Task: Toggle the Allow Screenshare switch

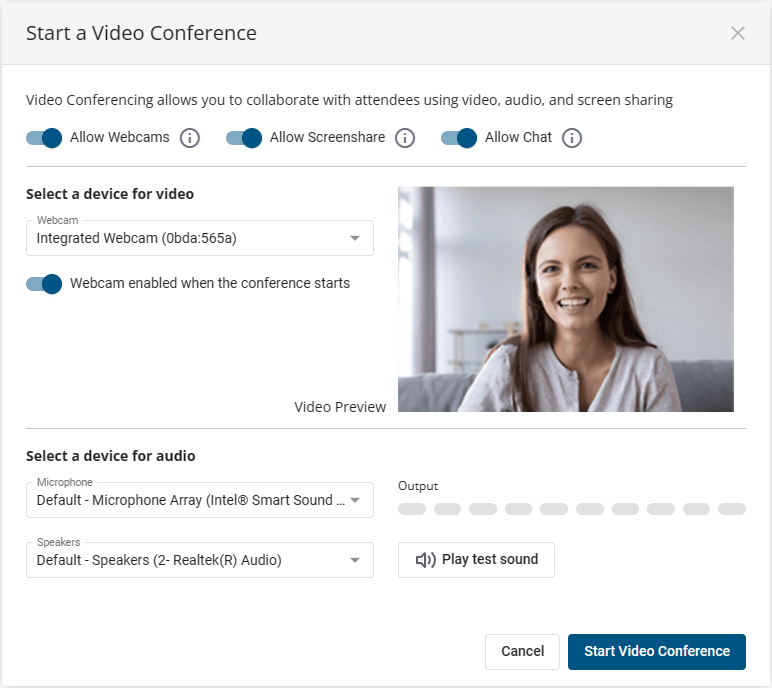Action: 244,138
